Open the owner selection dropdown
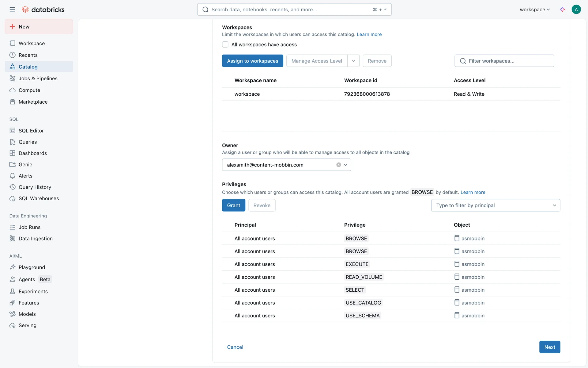Viewport: 588px width, 368px height. click(345, 165)
